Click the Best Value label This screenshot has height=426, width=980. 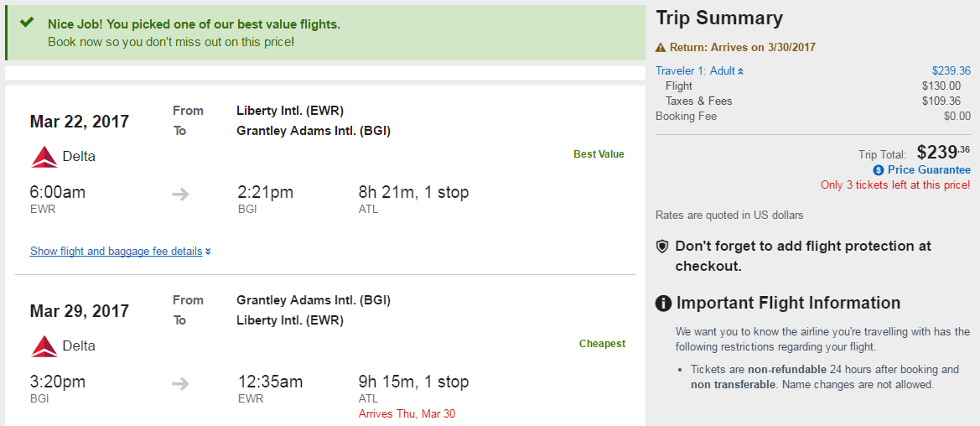[599, 154]
